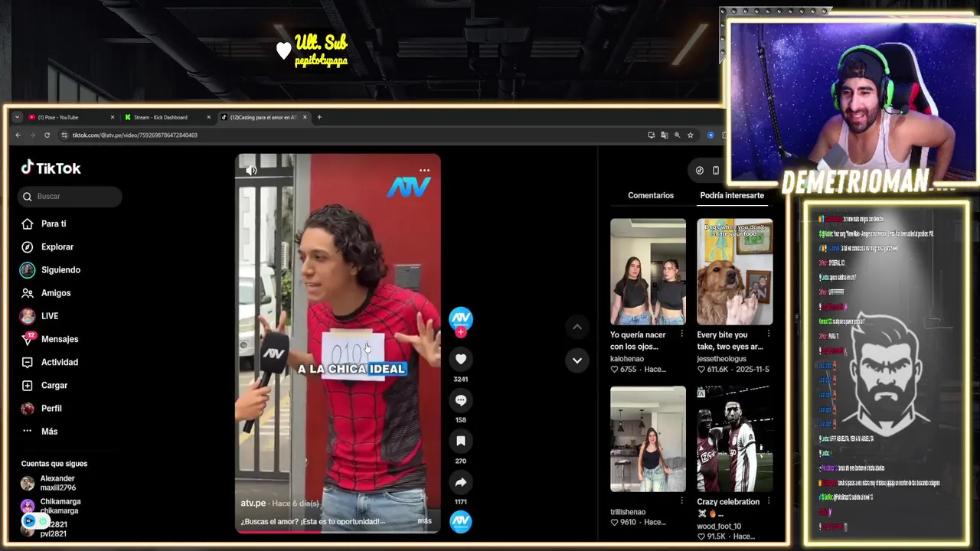Open the Amigos section
Image resolution: width=980 pixels, height=551 pixels.
(56, 292)
